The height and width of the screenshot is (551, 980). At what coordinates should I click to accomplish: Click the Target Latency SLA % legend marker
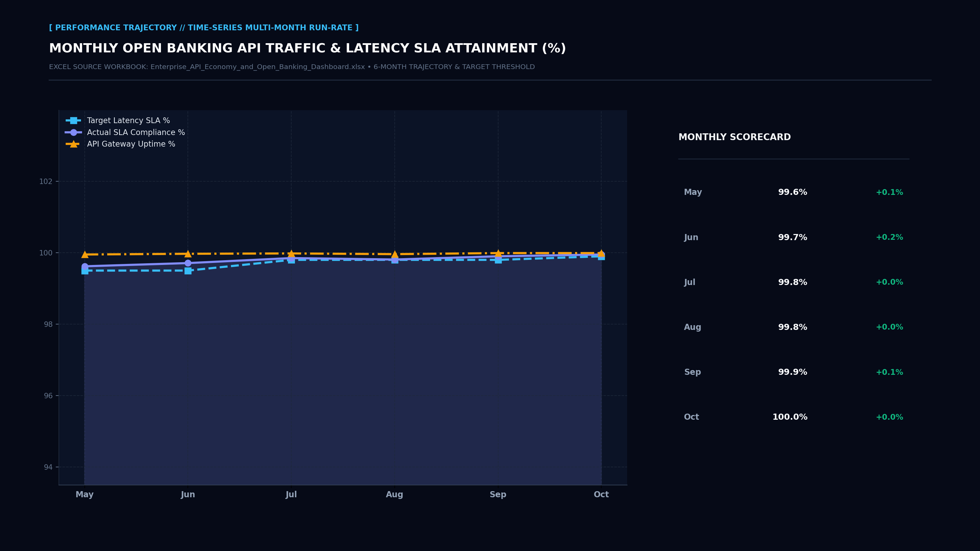pos(73,120)
